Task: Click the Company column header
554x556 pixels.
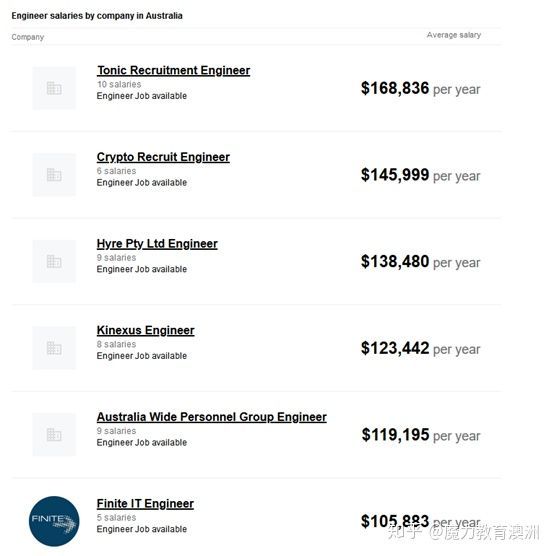Action: coord(28,37)
